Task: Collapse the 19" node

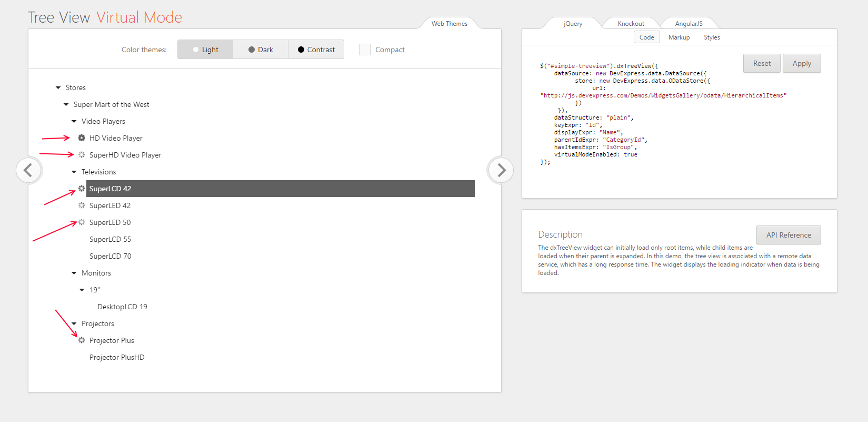Action: pyautogui.click(x=82, y=290)
